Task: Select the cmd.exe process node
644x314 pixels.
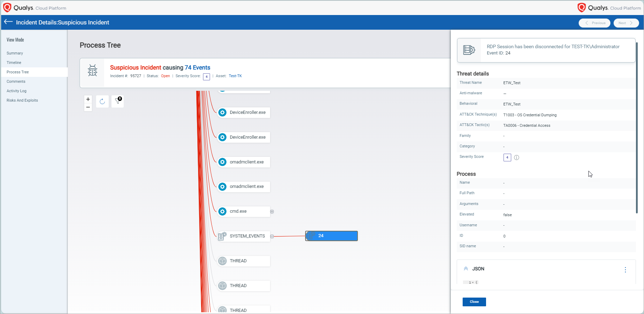Action: (x=244, y=211)
